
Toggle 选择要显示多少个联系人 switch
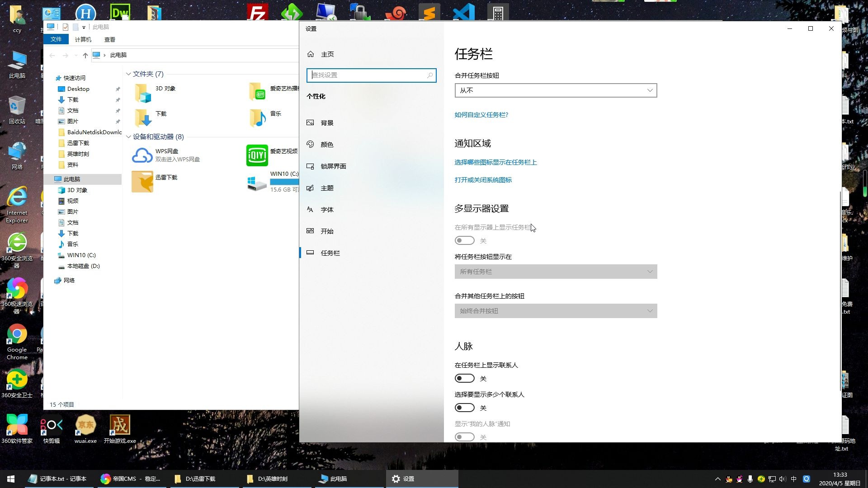[x=464, y=408]
